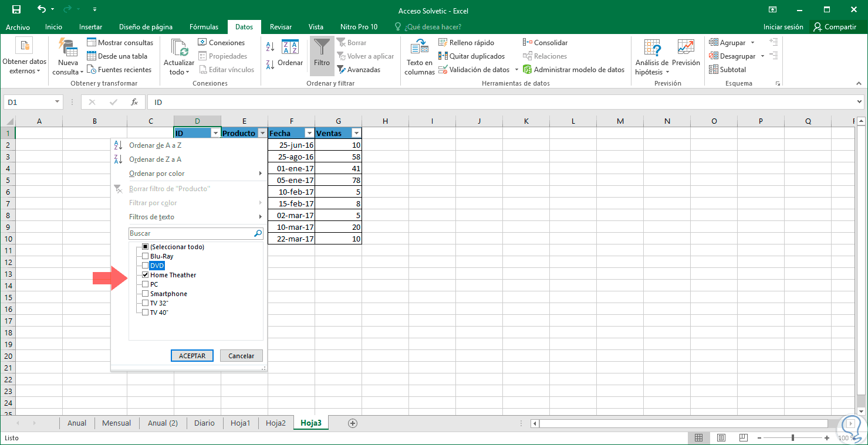868x445 pixels.
Task: Switch to the Fórmulas tab
Action: click(204, 27)
